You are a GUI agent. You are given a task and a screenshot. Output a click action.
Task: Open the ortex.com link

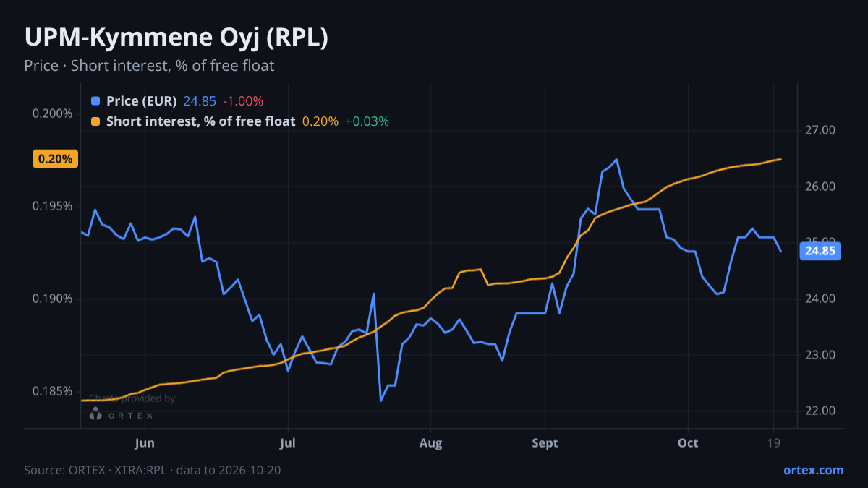[813, 470]
